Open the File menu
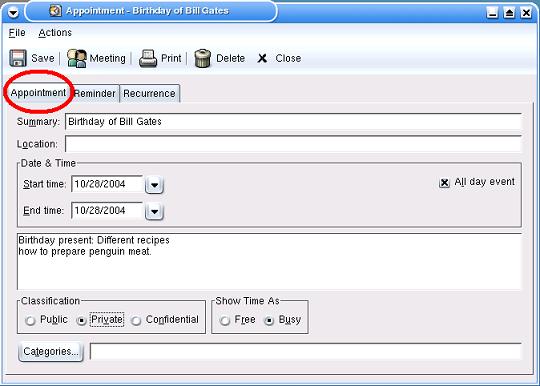The width and height of the screenshot is (540, 386). [17, 33]
